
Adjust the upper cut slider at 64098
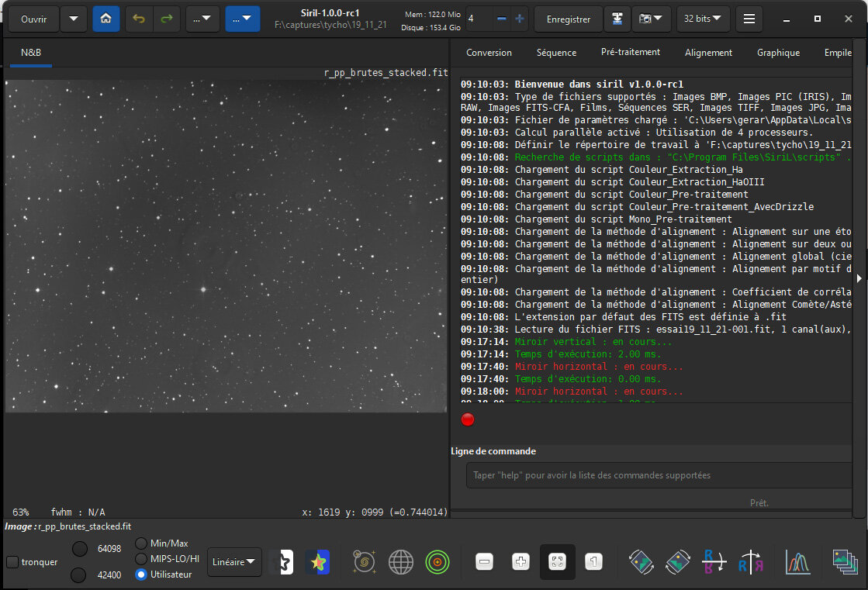point(80,548)
